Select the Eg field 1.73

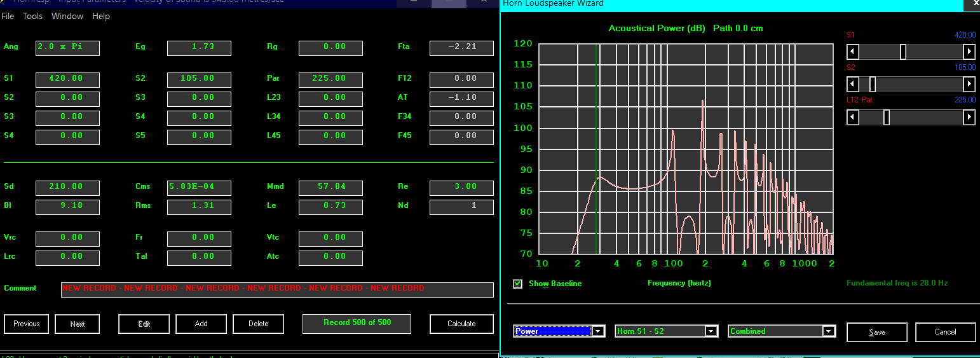[199, 48]
